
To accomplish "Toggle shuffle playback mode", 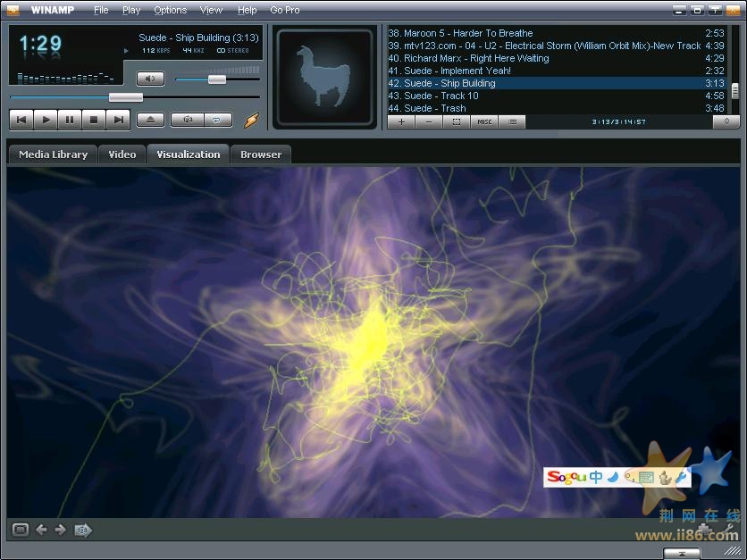I will pos(188,119).
